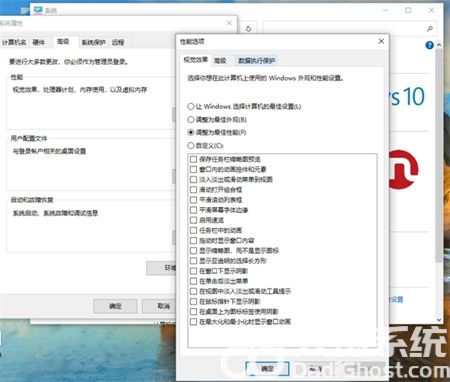Viewport: 450px width, 382px height.
Task: Click the scroll-down arrow in the System window
Action: 439,320
